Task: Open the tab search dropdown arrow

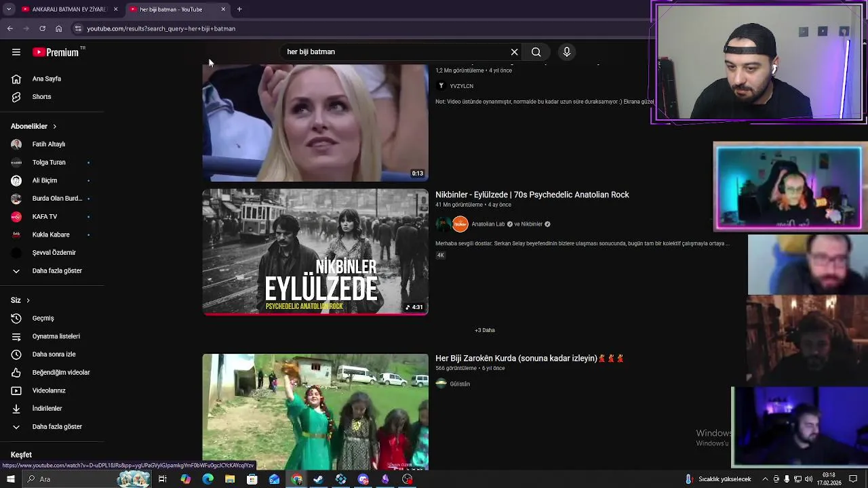Action: [9, 9]
